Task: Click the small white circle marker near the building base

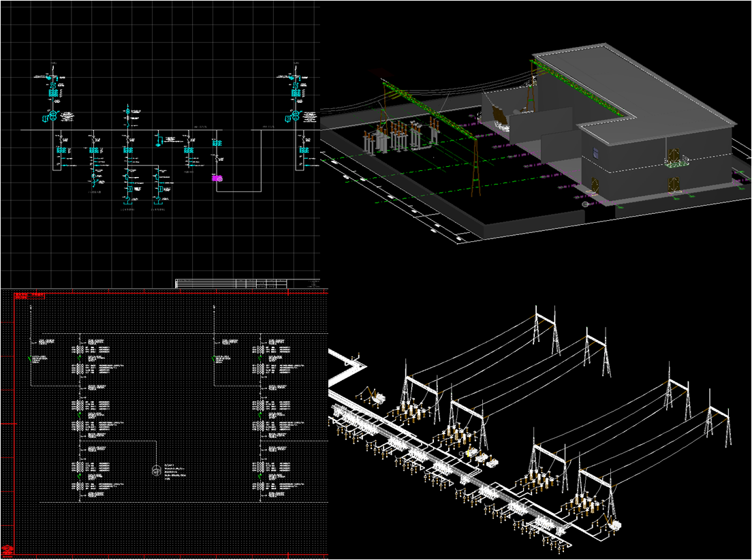Action: [584, 204]
